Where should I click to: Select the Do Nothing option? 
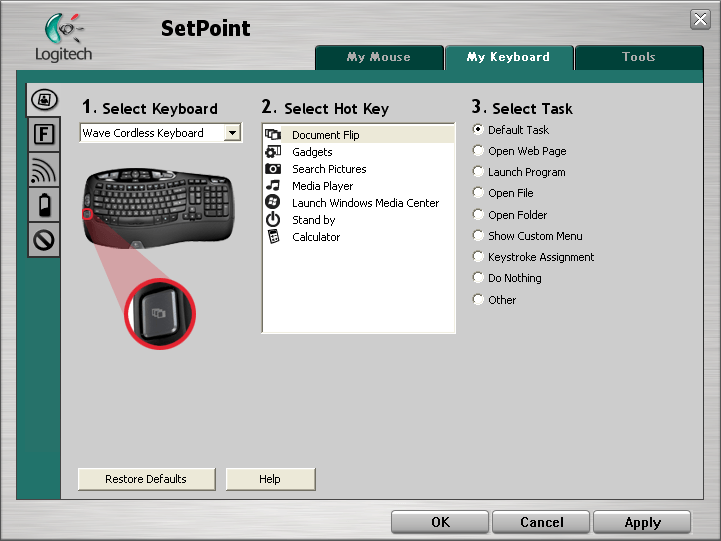tap(478, 278)
